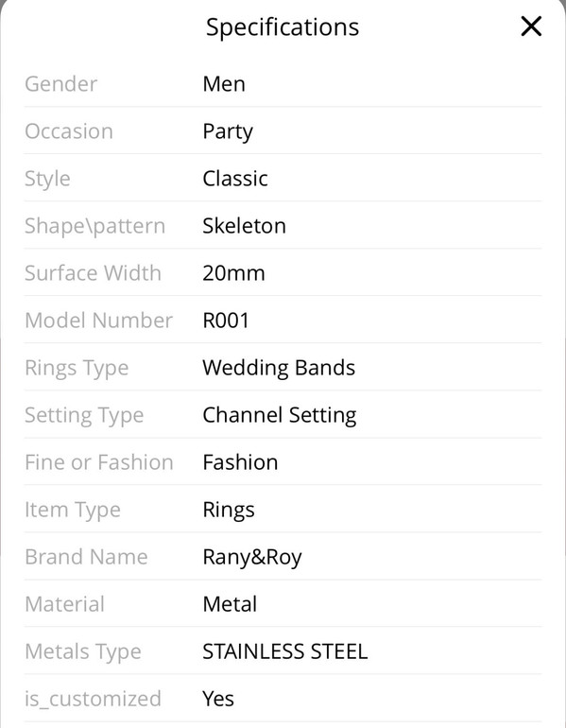
Task: Click the Fine or Fashion label
Action: point(99,462)
